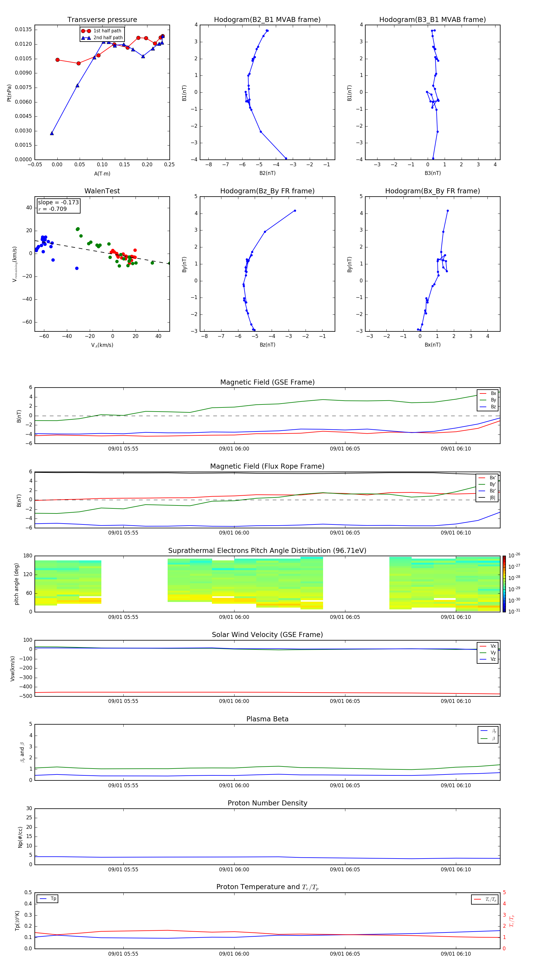This screenshot has height=980, width=535.
Task: Click the "pitch angle (deg)" axis label
Action: [16, 584]
